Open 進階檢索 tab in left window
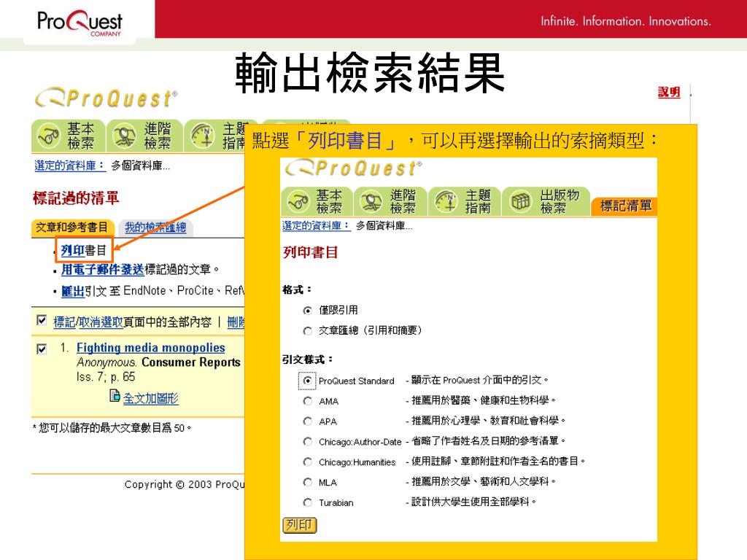 pos(144,136)
